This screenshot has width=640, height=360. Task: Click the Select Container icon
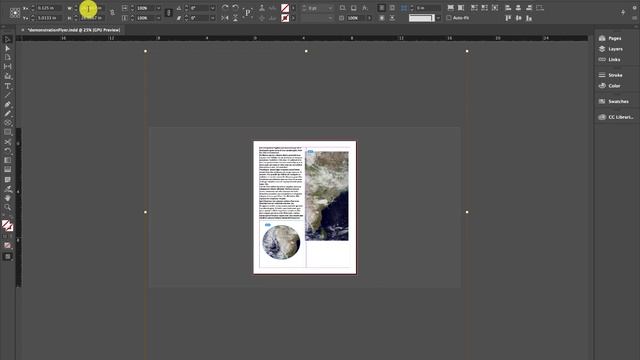(x=262, y=8)
